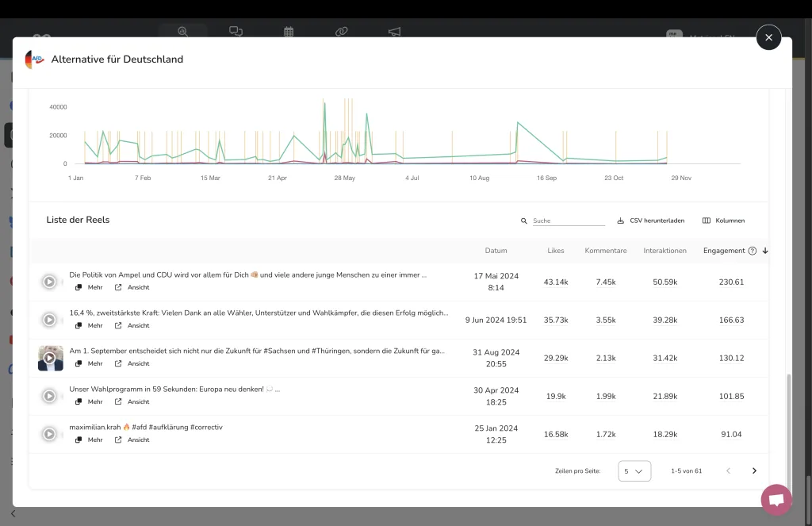Play the maximilian.krah reel
812x526 pixels.
click(49, 434)
